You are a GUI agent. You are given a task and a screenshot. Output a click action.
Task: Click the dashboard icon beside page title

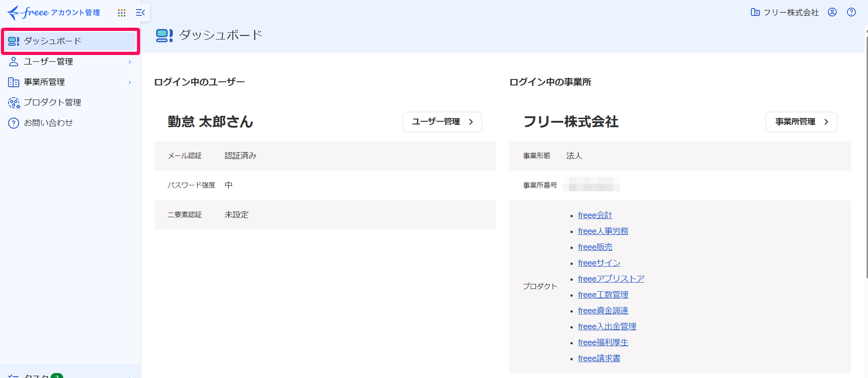164,35
